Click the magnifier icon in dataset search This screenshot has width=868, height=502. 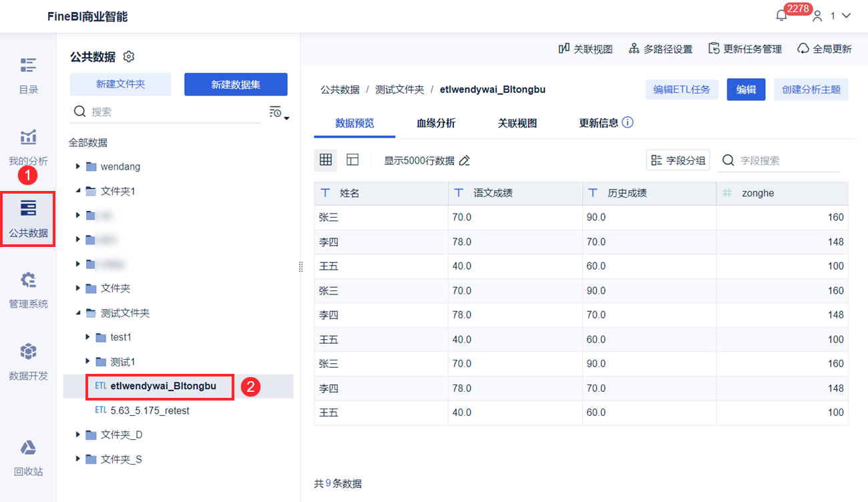(x=79, y=111)
